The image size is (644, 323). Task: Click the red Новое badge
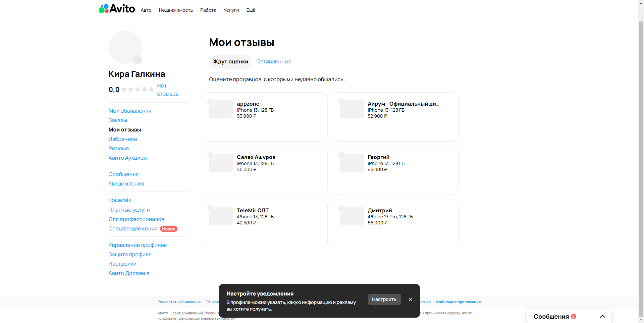169,229
